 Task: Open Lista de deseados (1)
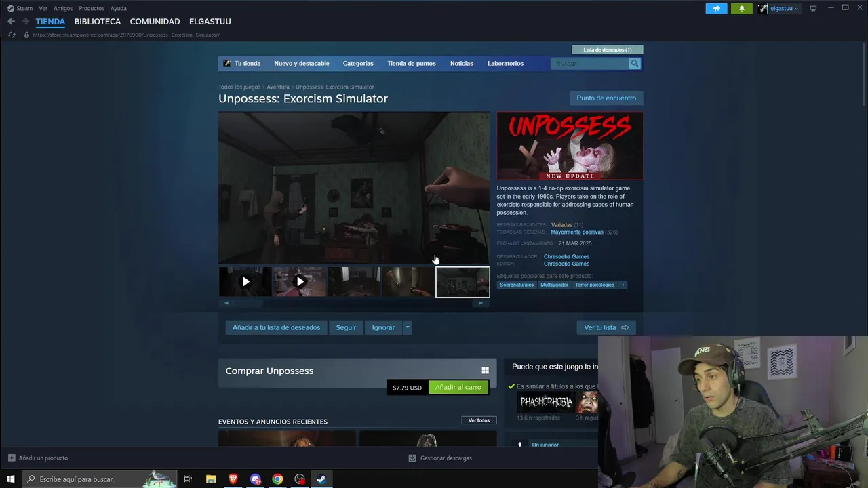point(608,49)
